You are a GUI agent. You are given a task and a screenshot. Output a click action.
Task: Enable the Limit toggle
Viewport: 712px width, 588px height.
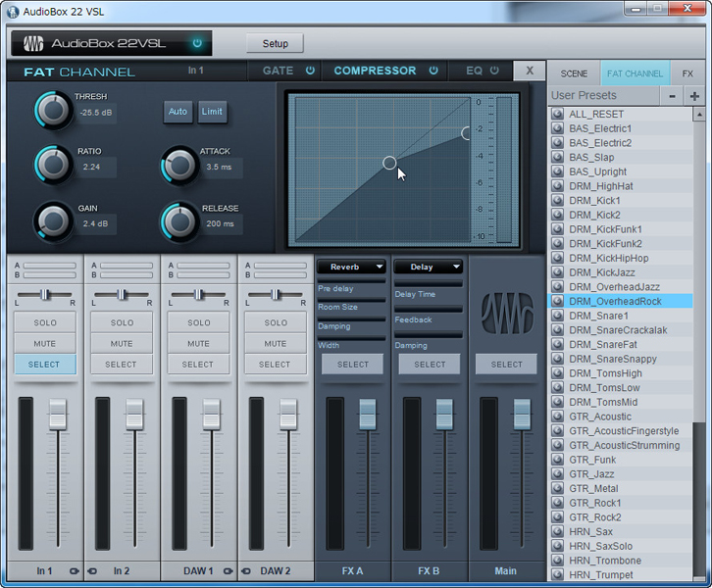point(212,112)
